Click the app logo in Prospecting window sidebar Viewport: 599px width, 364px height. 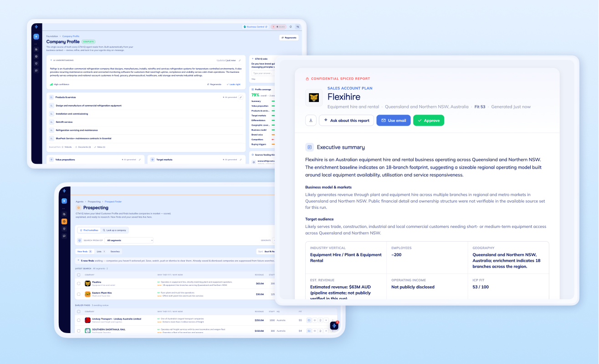coord(64,191)
